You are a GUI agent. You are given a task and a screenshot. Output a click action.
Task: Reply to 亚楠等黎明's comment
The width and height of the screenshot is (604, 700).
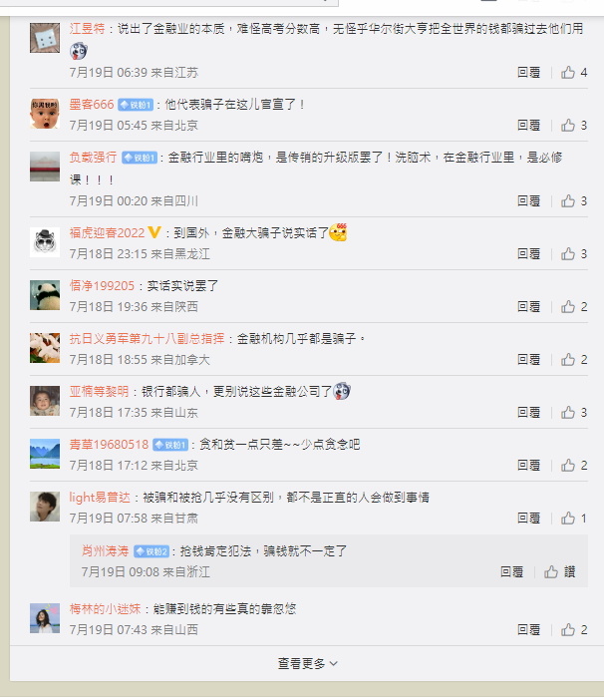pos(528,413)
